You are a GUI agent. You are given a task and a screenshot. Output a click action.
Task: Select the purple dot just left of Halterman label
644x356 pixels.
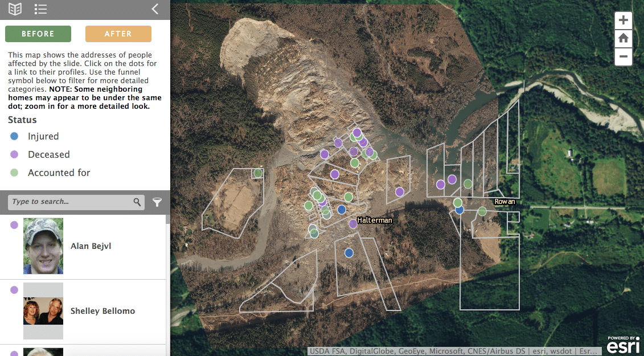[353, 224]
